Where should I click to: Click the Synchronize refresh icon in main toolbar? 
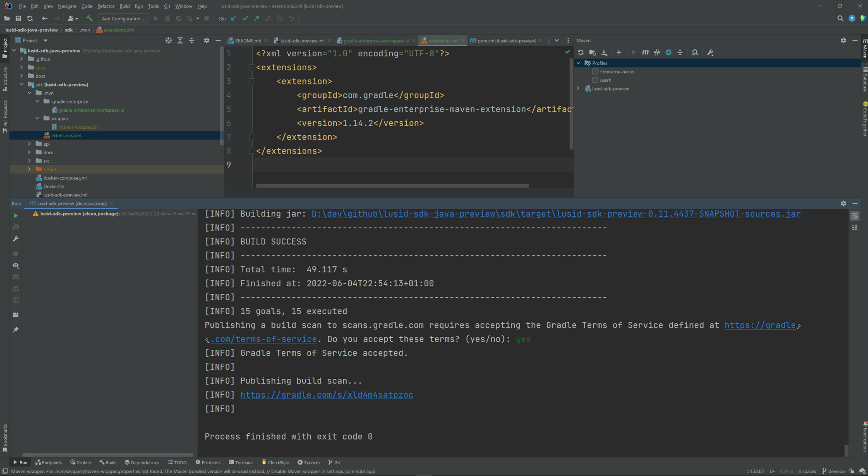30,18
